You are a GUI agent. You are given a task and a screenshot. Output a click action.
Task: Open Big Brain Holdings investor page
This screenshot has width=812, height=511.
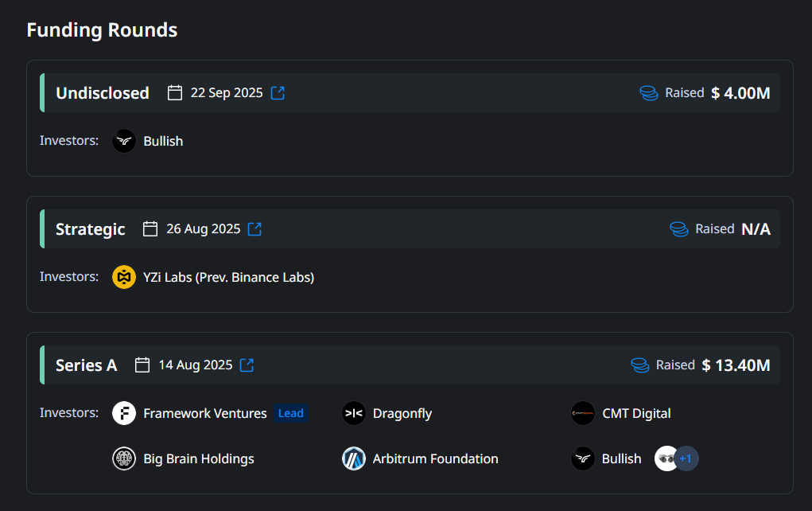click(x=199, y=458)
